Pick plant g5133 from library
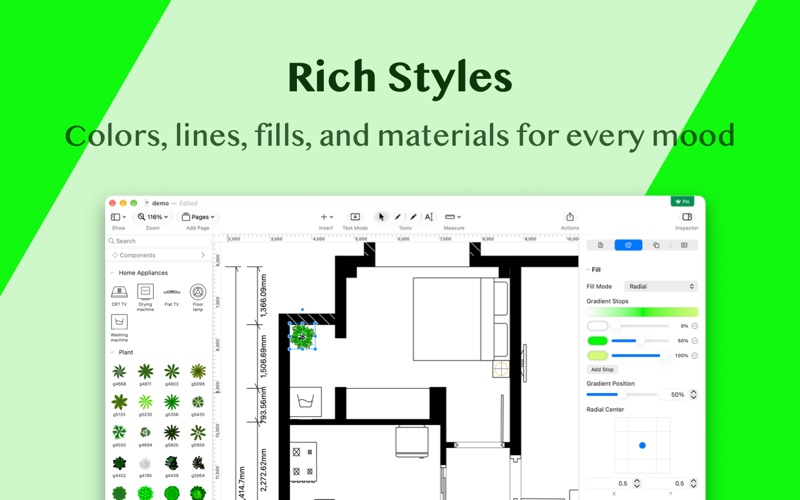This screenshot has width=800, height=500. pos(119,406)
